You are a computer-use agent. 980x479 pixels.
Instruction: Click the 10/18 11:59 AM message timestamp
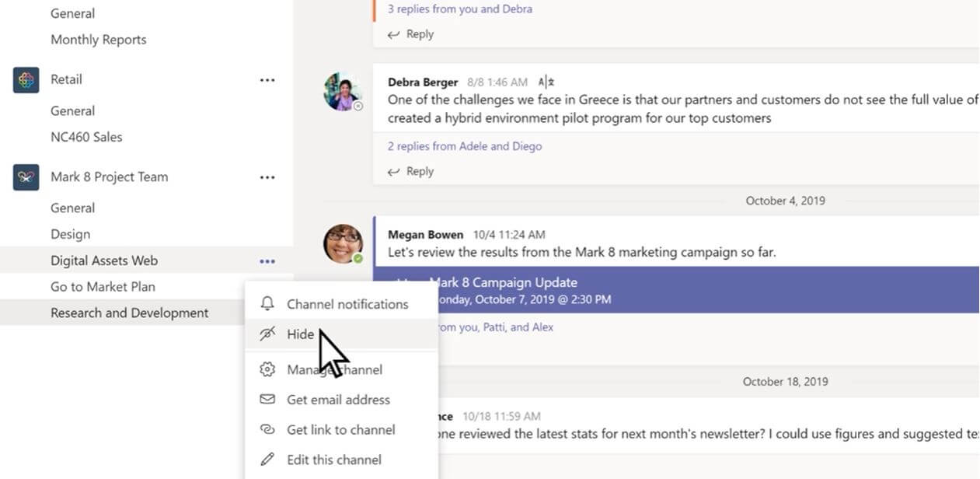(501, 417)
